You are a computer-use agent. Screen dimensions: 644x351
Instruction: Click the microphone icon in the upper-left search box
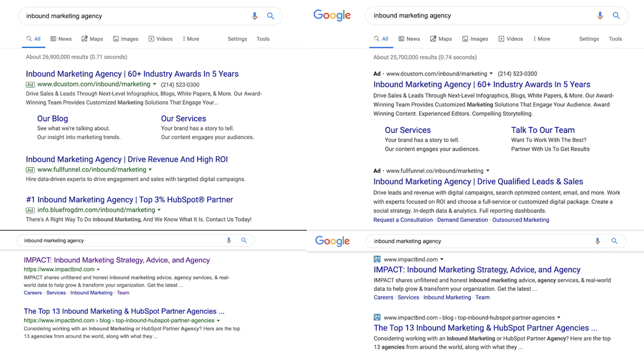click(255, 16)
